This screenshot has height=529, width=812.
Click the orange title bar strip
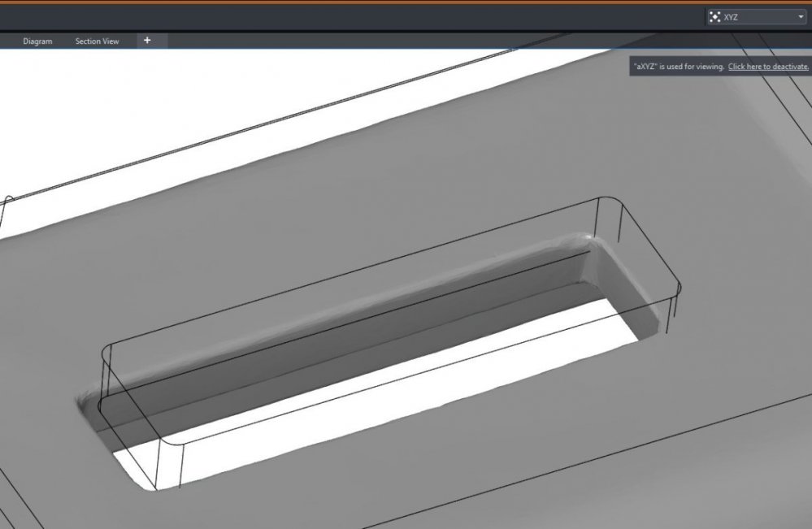[406, 2]
